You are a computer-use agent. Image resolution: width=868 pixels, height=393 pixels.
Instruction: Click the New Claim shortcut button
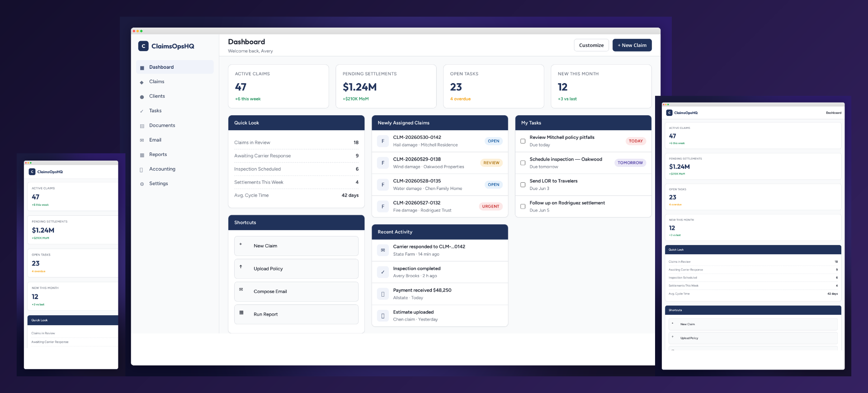coord(296,246)
